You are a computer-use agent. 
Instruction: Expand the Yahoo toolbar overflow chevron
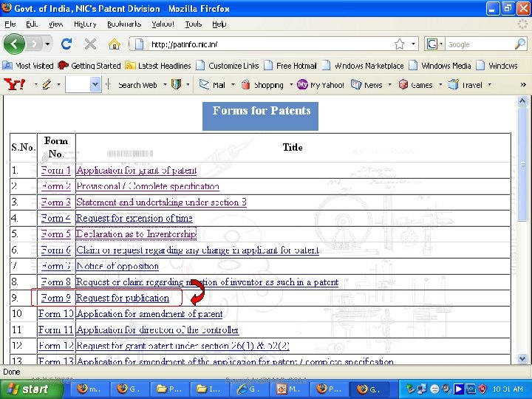tap(523, 84)
